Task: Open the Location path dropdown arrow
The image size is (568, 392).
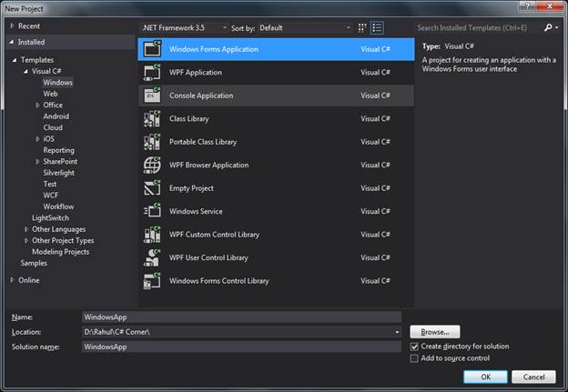Action: pos(397,332)
